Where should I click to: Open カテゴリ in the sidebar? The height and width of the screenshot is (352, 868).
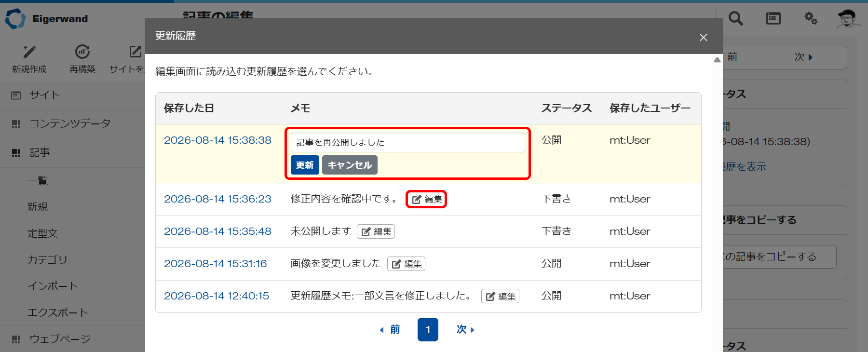[47, 260]
